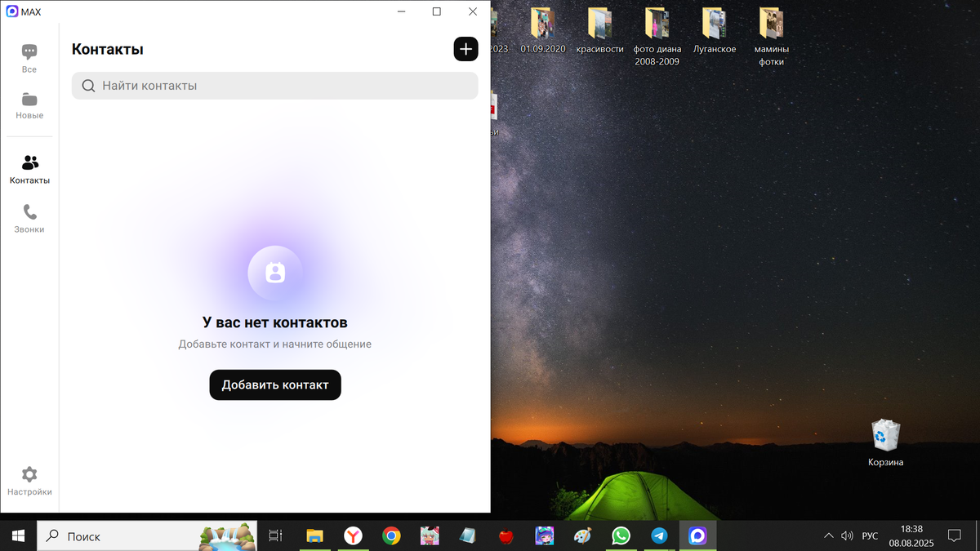The width and height of the screenshot is (980, 551).
Task: Launch Google Chrome from taskbar
Action: [x=391, y=536]
